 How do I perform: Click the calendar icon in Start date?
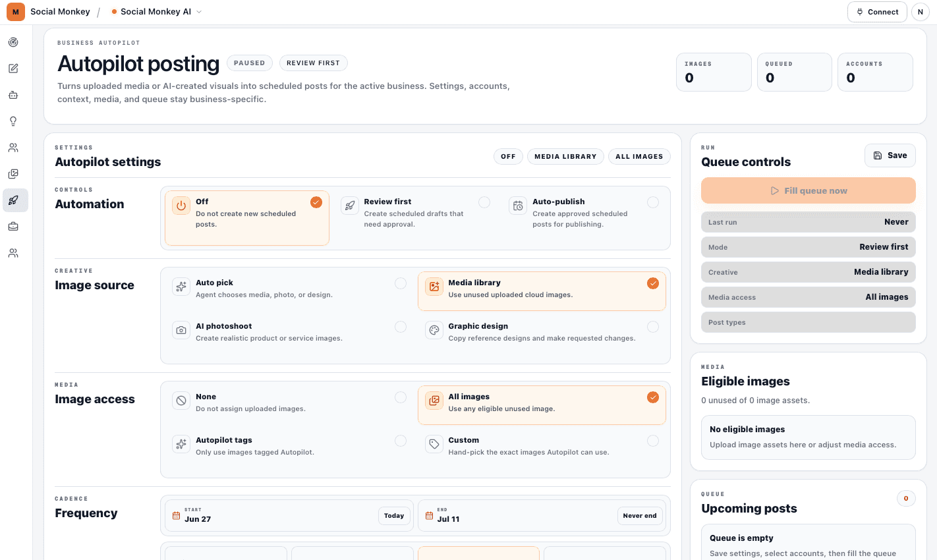(176, 515)
